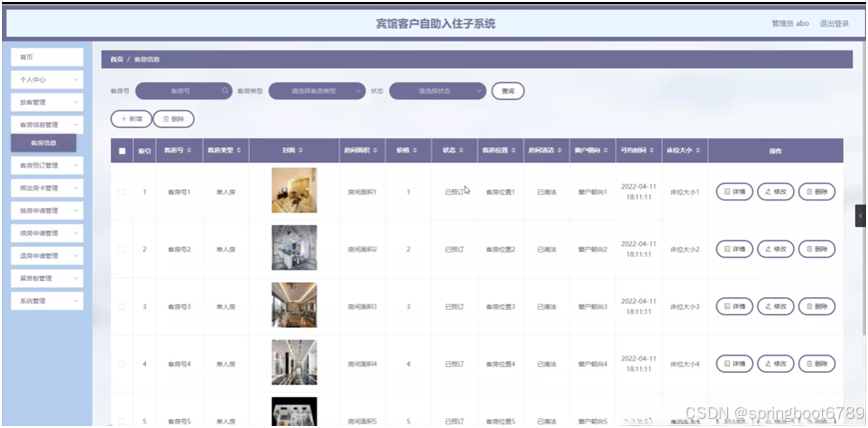Expand 绑定房卡管理 sidebar menu
This screenshot has height=428, width=868.
point(47,188)
